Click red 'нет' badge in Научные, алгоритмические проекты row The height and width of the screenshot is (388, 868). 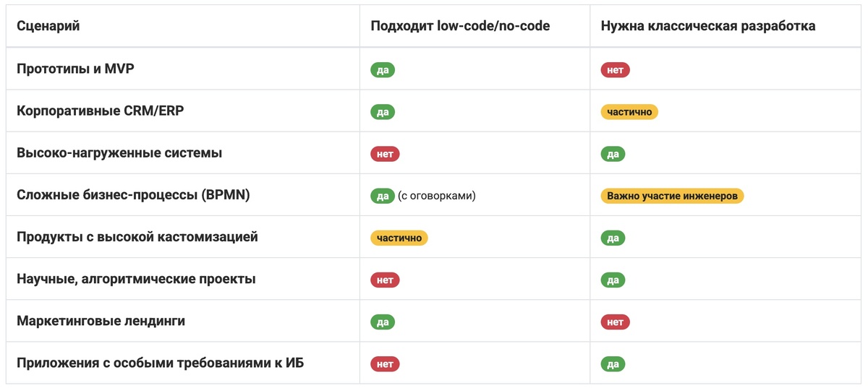pyautogui.click(x=385, y=280)
